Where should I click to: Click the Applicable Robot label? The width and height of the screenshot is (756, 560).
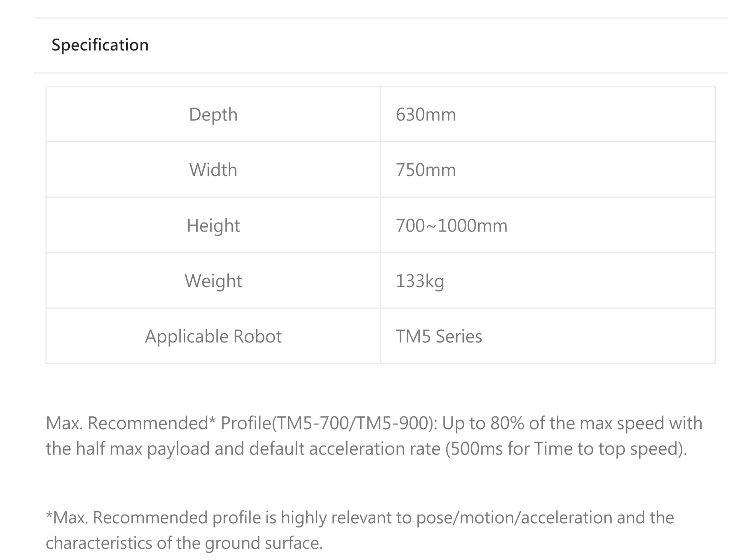click(x=213, y=336)
